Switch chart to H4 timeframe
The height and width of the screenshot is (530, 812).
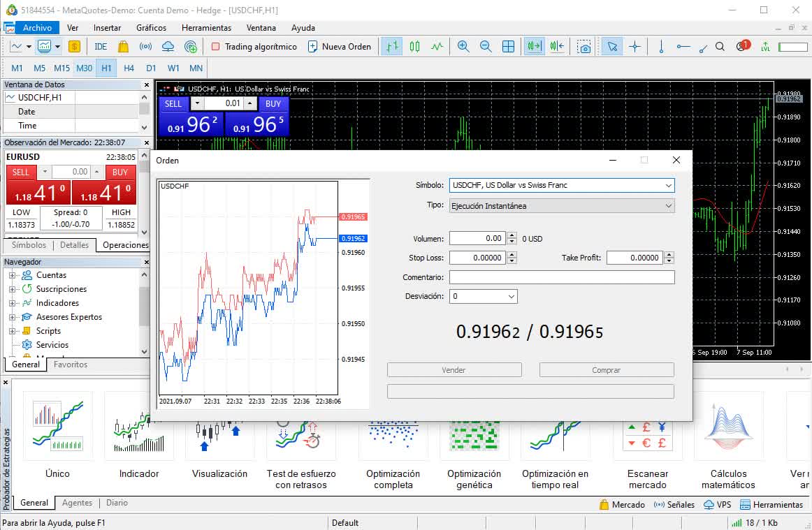[x=129, y=68]
